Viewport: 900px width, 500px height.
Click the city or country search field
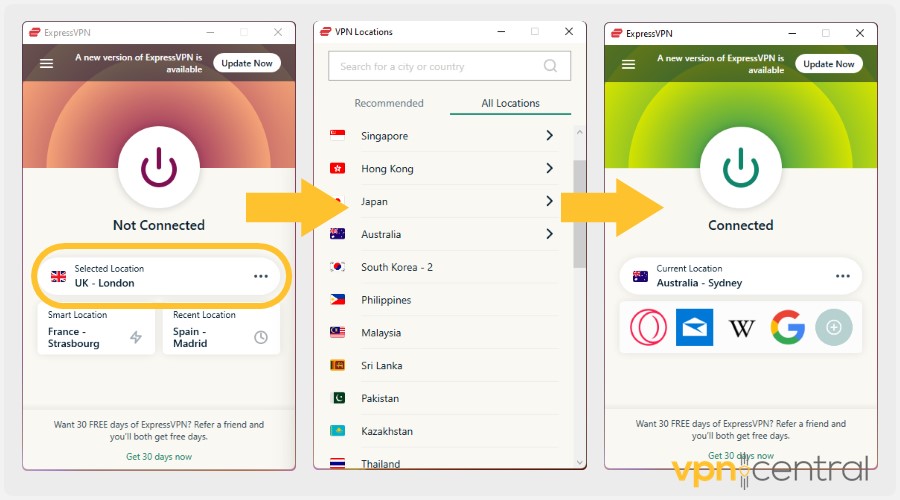[449, 66]
